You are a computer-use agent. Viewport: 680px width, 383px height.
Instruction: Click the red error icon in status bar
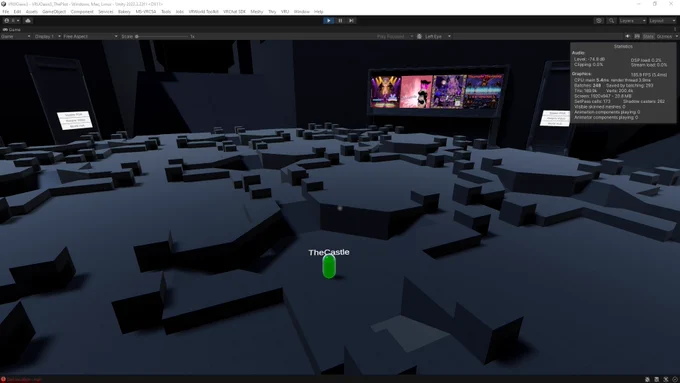(3, 380)
